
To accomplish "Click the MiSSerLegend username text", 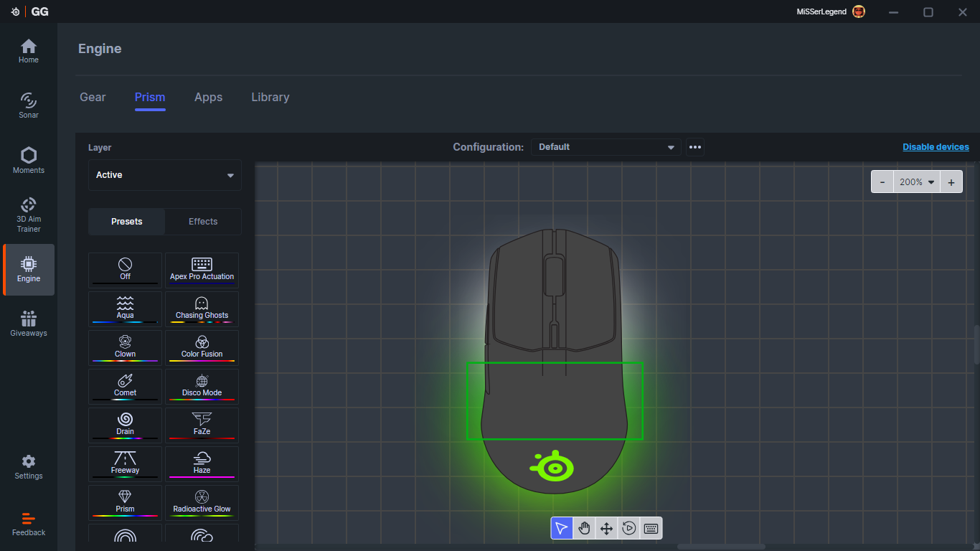I will (x=821, y=12).
